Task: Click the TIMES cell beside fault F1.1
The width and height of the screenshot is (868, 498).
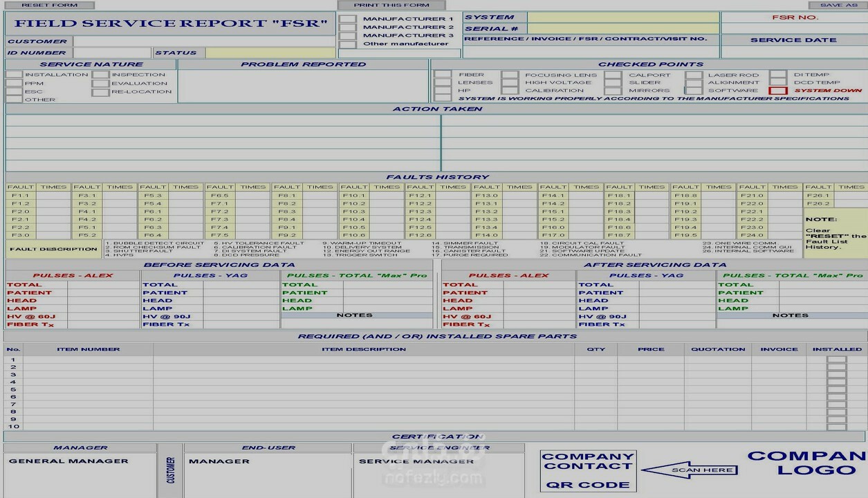Action: click(53, 196)
